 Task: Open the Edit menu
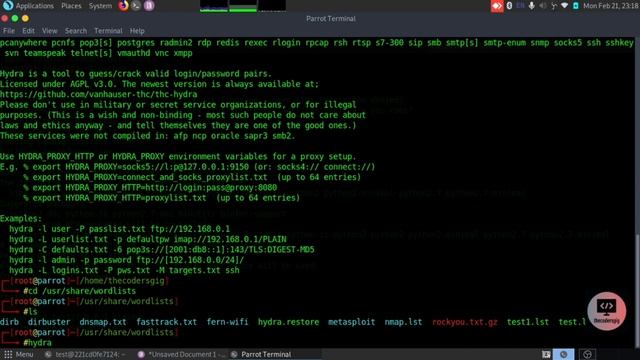28,31
